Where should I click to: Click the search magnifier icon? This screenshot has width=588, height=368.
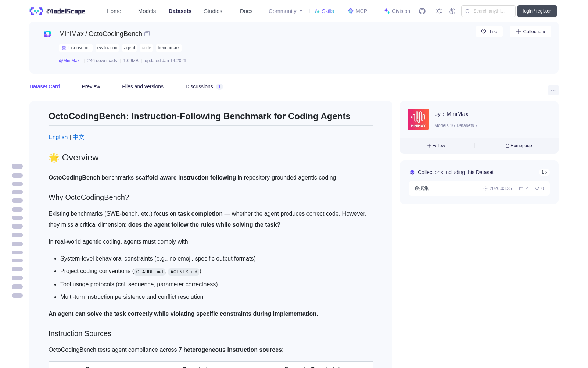(467, 11)
